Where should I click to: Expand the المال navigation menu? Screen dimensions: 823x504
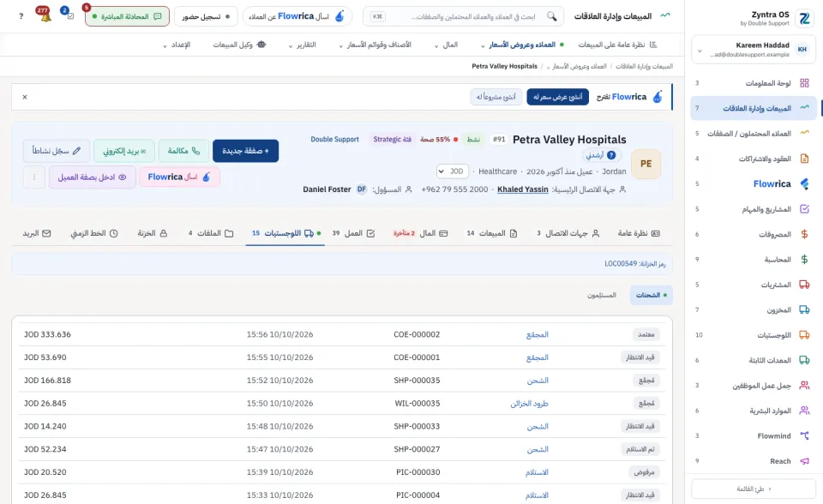(x=446, y=45)
